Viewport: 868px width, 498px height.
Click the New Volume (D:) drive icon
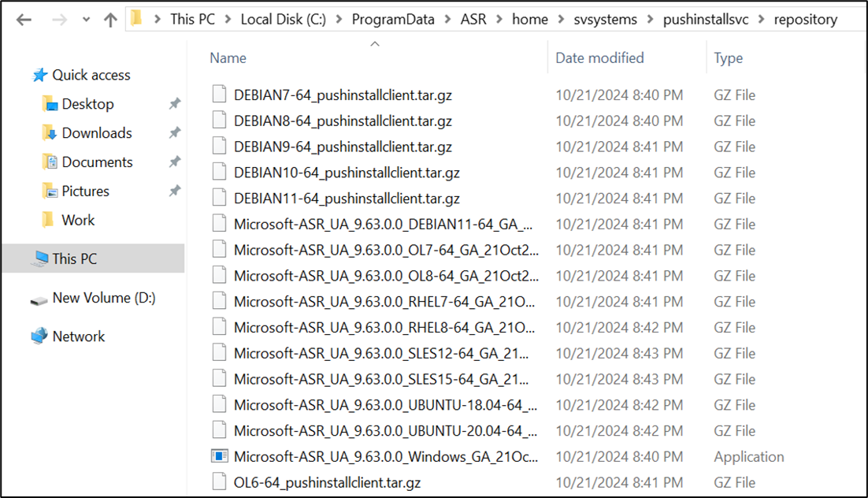click(39, 299)
